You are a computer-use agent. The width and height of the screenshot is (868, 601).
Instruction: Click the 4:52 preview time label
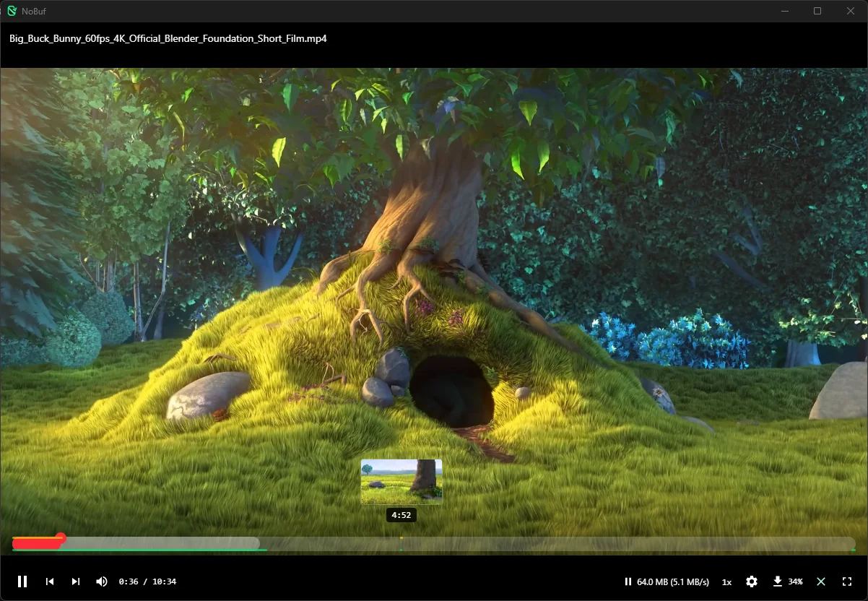[x=402, y=515]
